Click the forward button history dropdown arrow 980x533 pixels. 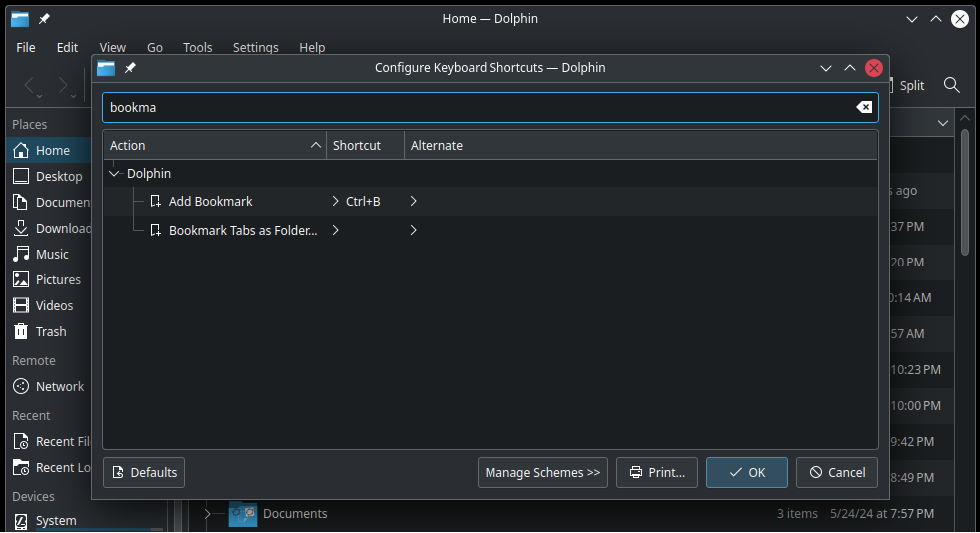coord(73,97)
